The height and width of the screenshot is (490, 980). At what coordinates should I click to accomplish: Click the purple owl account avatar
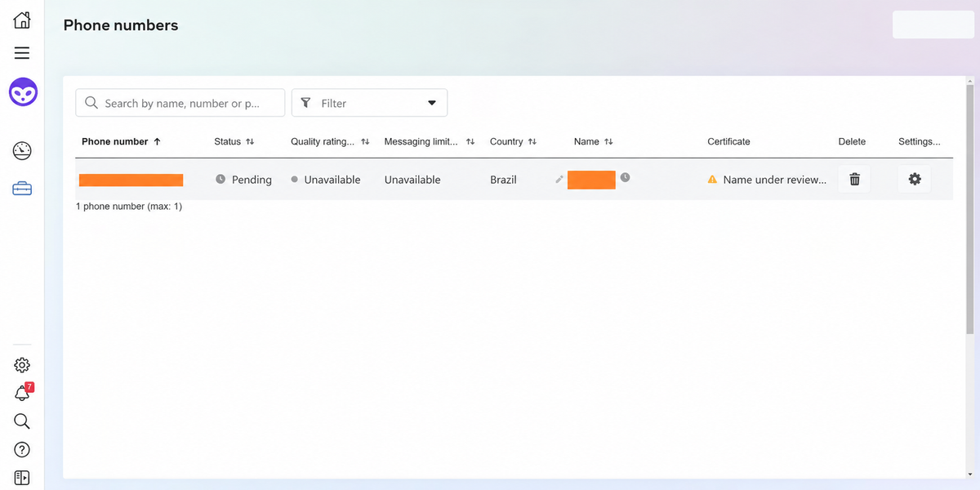pyautogui.click(x=23, y=92)
